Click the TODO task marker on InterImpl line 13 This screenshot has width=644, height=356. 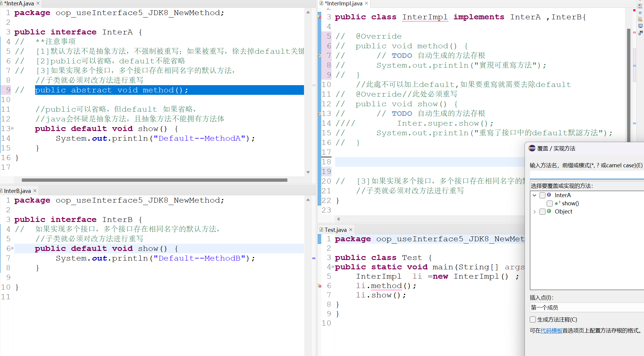319,113
